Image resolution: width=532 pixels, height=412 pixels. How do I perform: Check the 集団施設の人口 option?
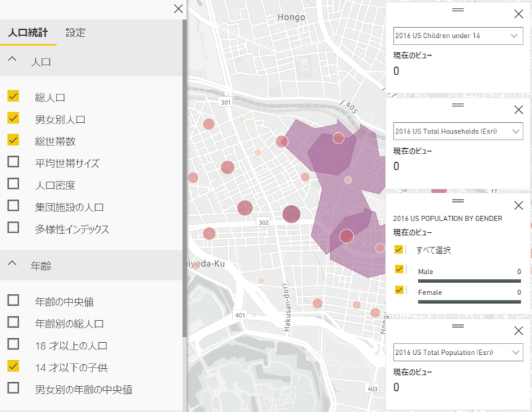[x=13, y=205]
